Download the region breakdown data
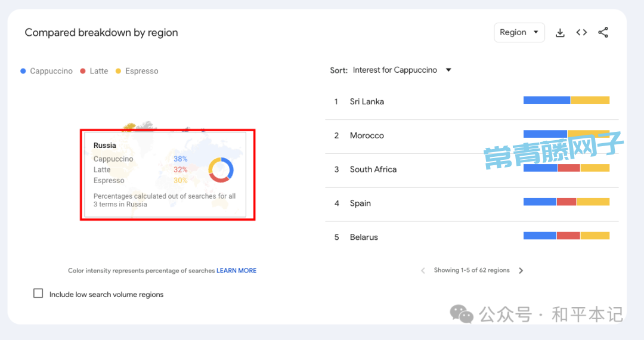The image size is (644, 340). 560,33
